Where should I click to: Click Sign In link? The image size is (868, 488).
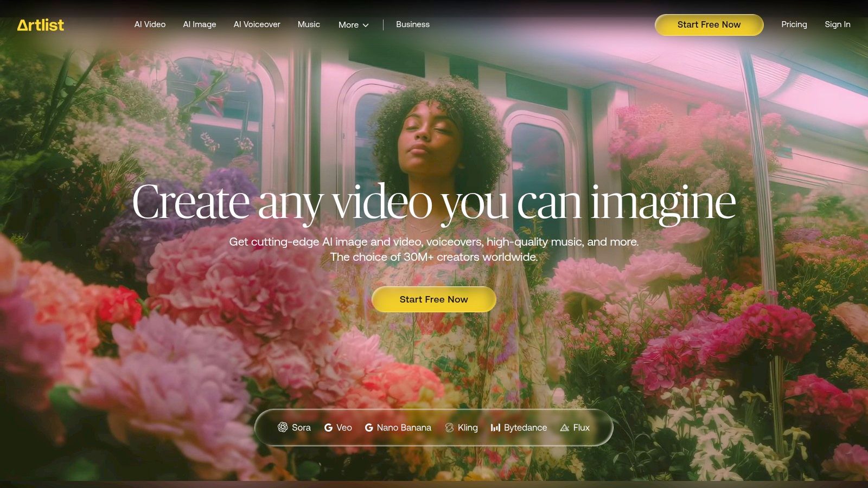click(x=837, y=24)
